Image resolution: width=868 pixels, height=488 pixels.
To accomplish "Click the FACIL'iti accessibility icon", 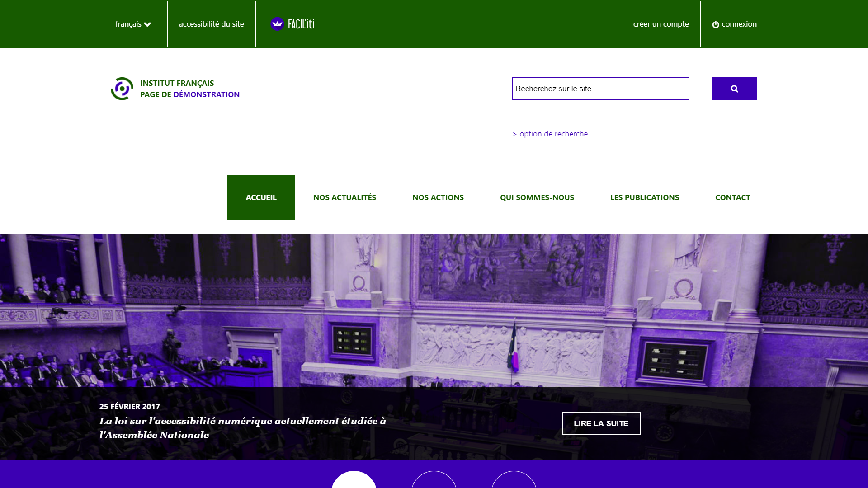I will (x=277, y=24).
